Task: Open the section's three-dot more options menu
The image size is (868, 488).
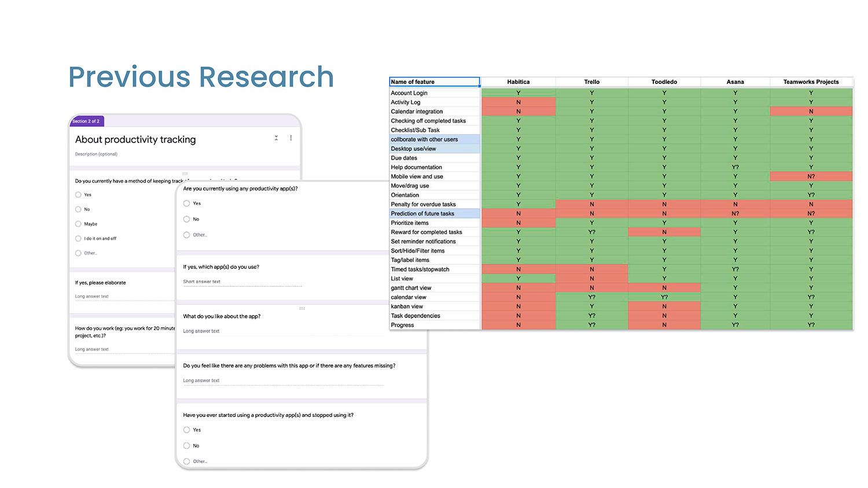Action: (x=290, y=138)
